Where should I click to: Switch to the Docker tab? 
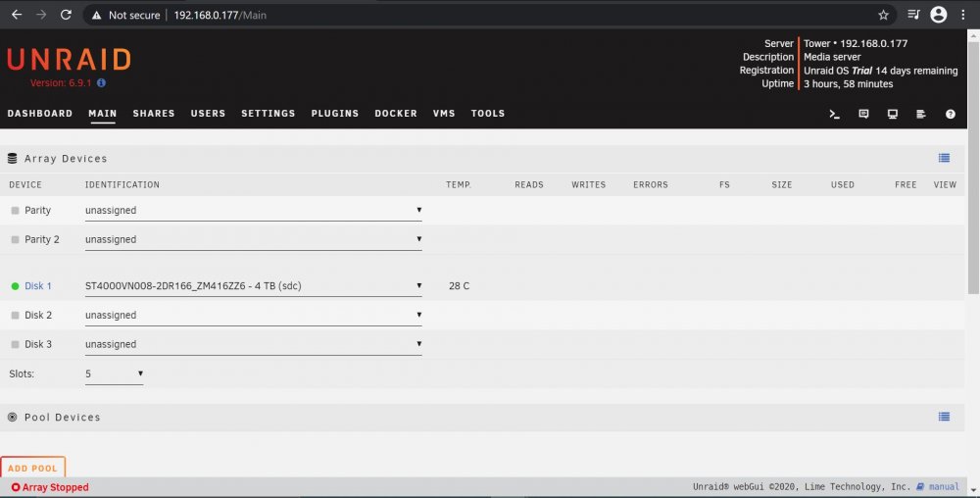pos(396,113)
